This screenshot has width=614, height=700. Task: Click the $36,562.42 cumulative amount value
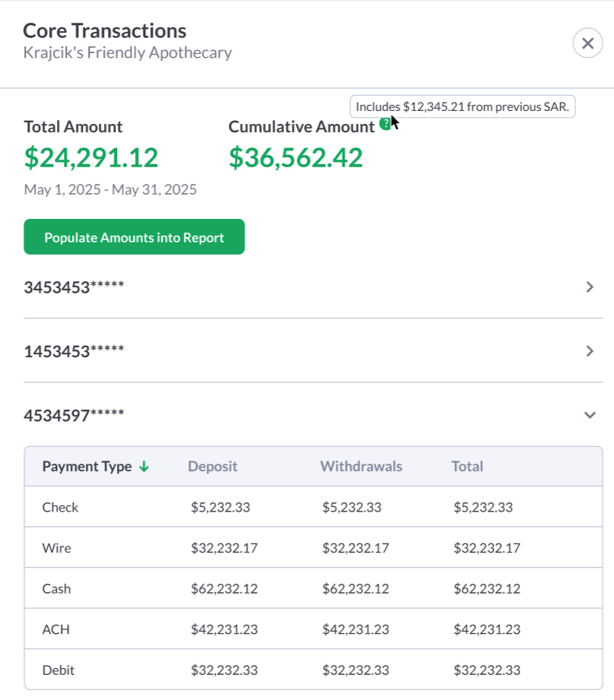pos(296,158)
